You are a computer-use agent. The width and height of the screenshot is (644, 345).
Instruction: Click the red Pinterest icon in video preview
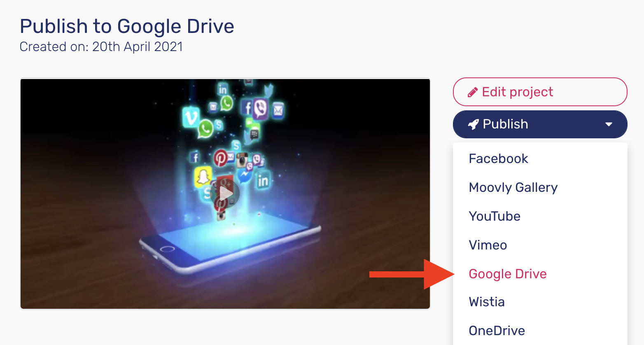220,158
